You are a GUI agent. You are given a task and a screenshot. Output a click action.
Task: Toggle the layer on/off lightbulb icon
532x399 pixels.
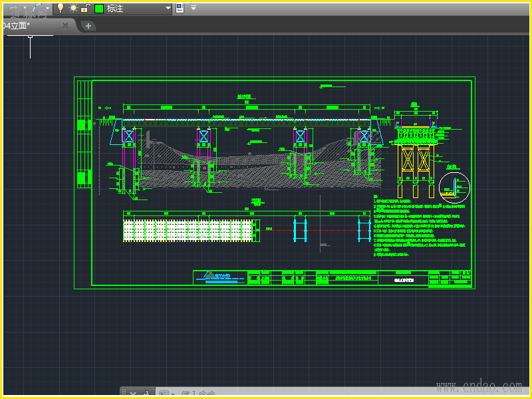(60, 9)
